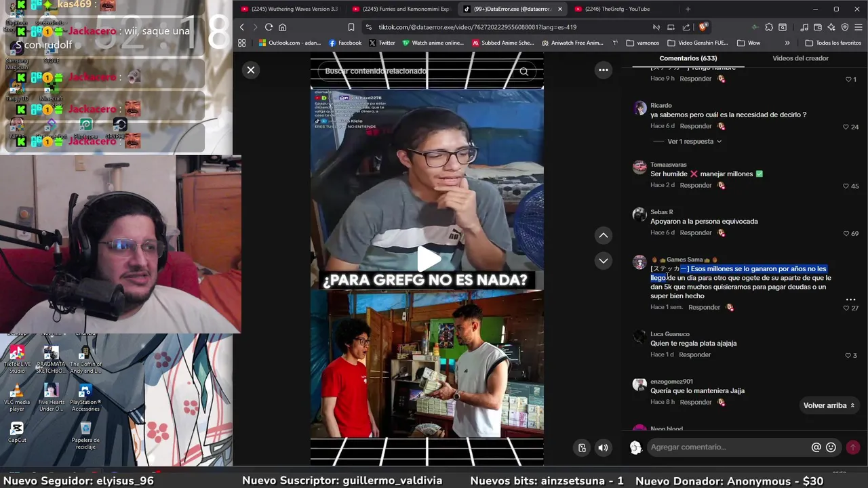
Task: Reload the current page
Action: pos(269,27)
